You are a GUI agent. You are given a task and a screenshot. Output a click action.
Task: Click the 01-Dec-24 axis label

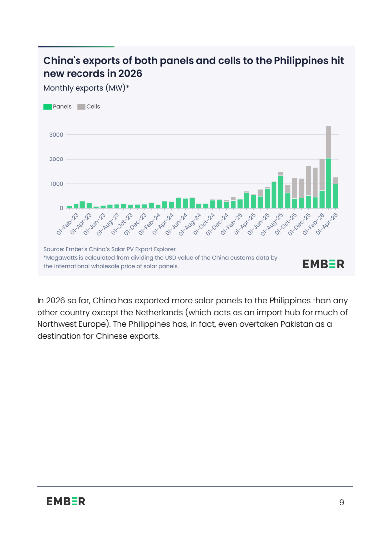[218, 224]
